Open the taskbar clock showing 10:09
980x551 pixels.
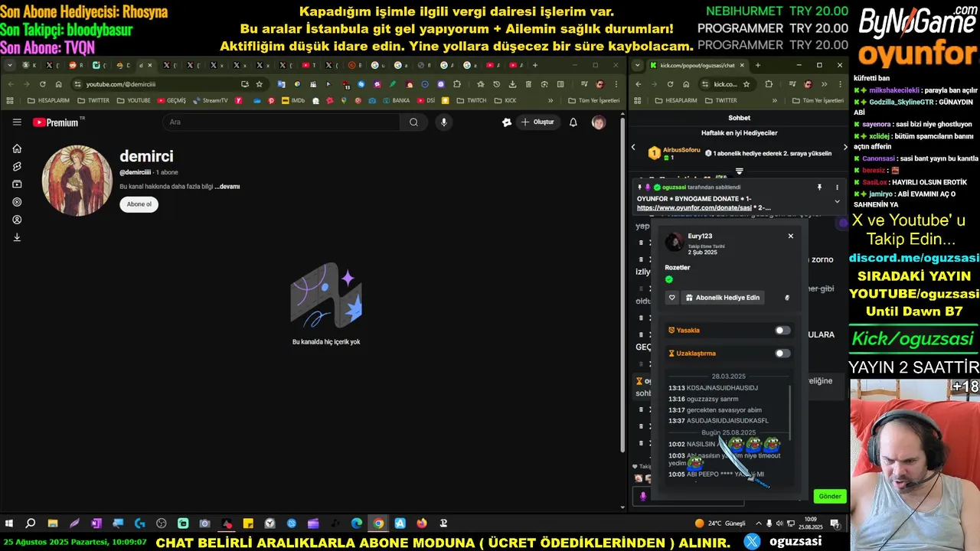point(811,523)
